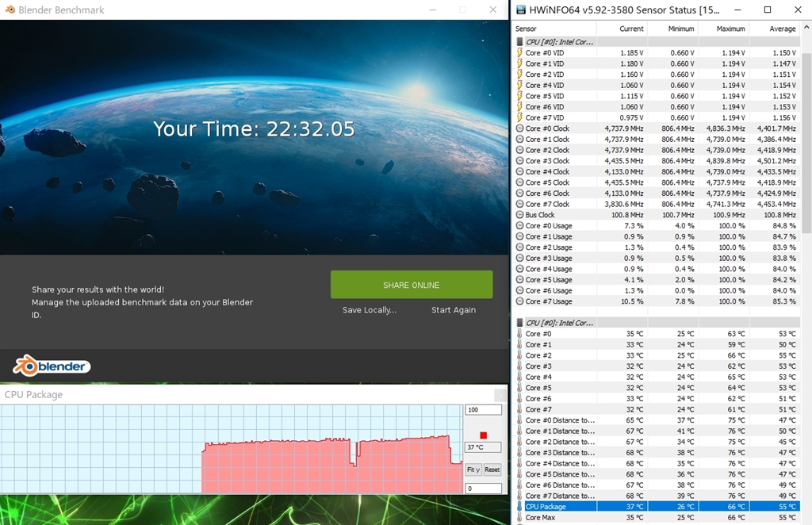
Task: Click thermometer icon for Core #7 temperature
Action: point(519,409)
